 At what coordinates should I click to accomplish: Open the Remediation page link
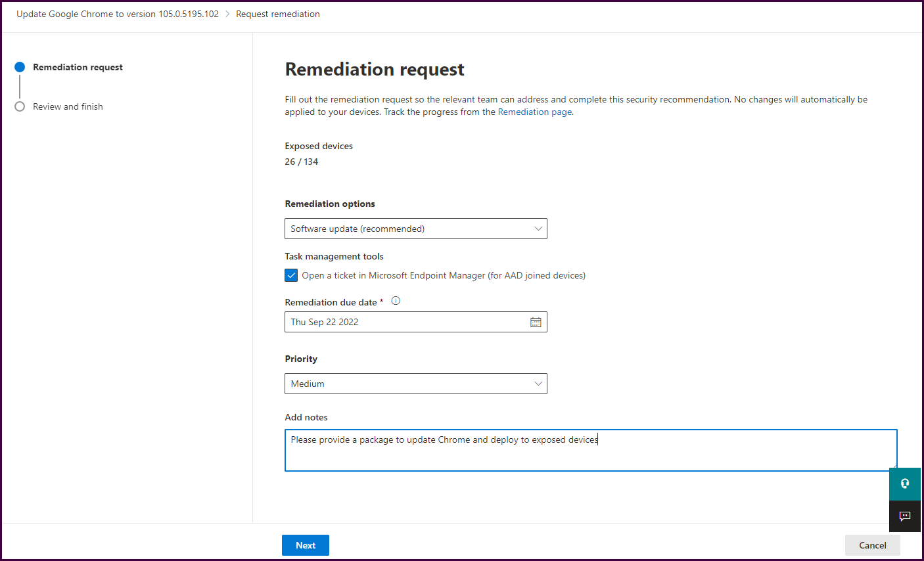coord(534,112)
